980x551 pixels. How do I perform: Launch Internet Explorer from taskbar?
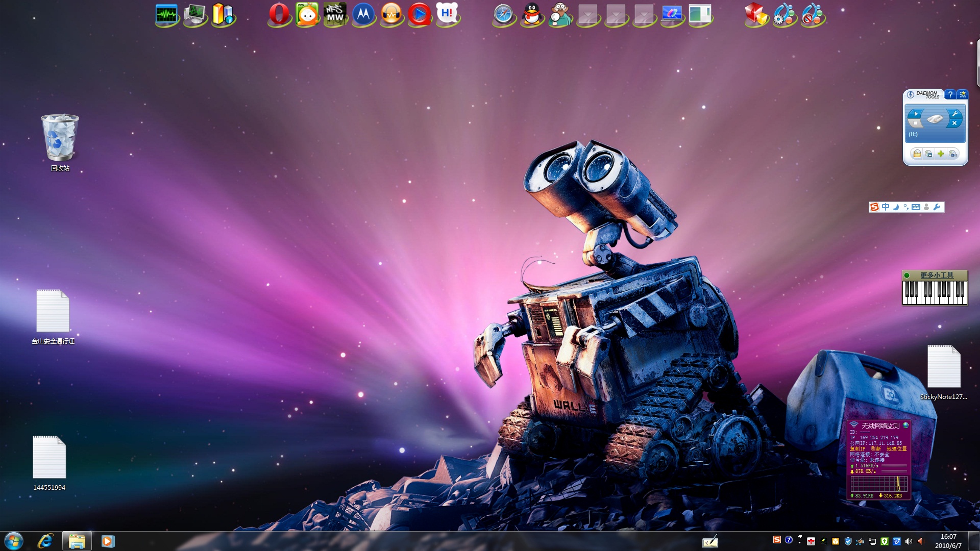(x=45, y=541)
